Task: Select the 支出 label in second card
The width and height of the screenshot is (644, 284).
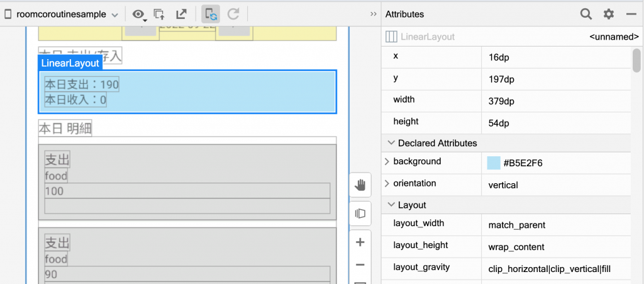Action: 57,243
